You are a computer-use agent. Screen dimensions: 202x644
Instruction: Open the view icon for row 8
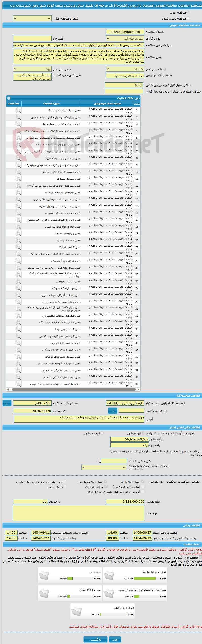click(x=17, y=158)
